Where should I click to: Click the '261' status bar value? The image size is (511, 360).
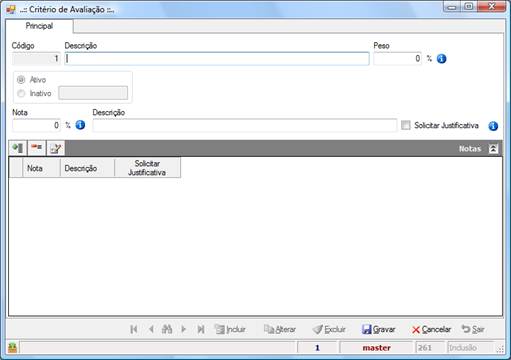pyautogui.click(x=425, y=348)
